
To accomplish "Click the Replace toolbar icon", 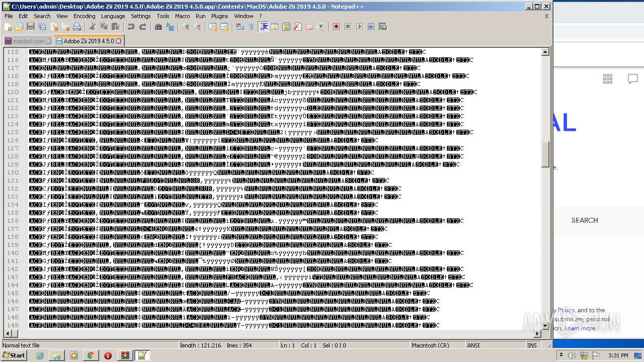I will 170,27.
